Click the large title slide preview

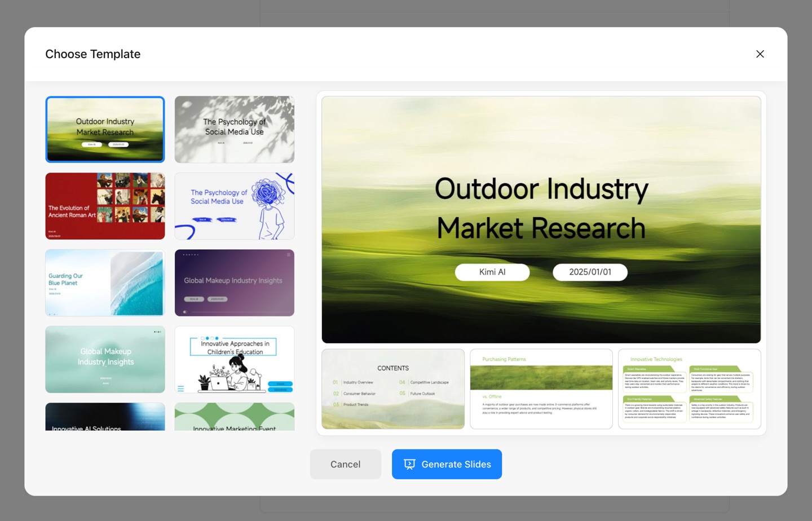[541, 219]
